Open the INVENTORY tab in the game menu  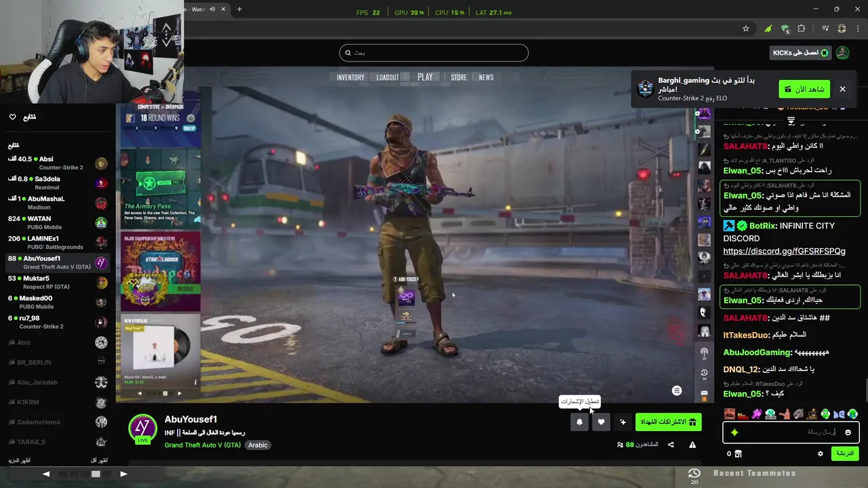tap(351, 77)
